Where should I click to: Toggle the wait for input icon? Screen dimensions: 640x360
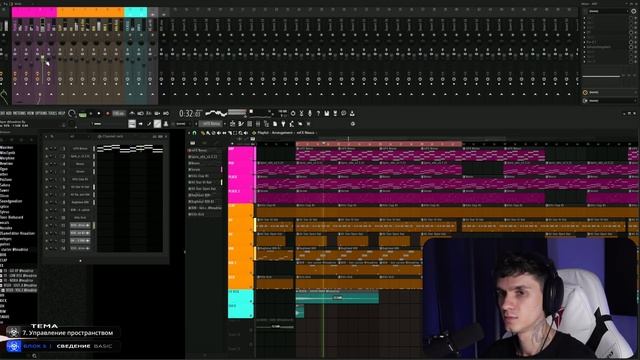click(140, 113)
